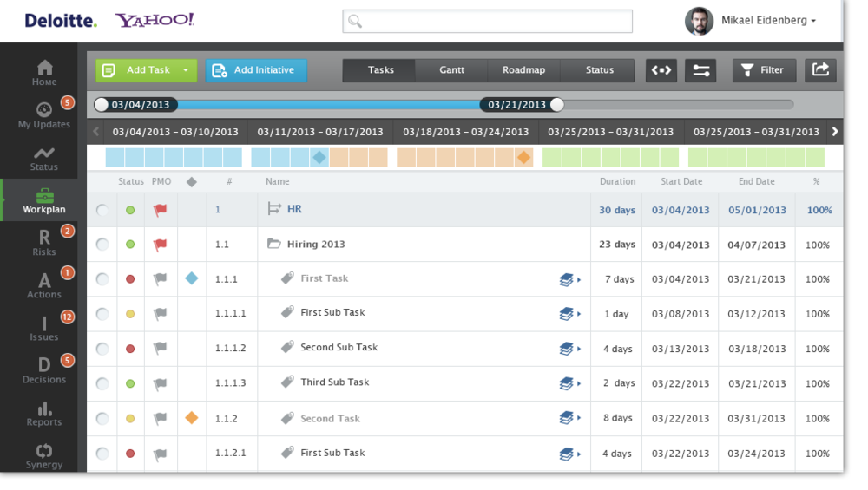Click the orange diamond in timeline strip

click(523, 158)
